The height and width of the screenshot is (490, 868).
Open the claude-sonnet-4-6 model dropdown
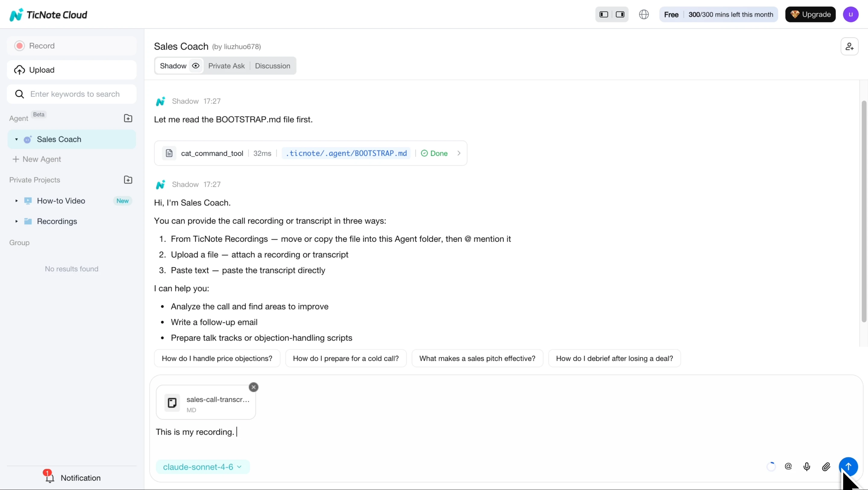203,467
